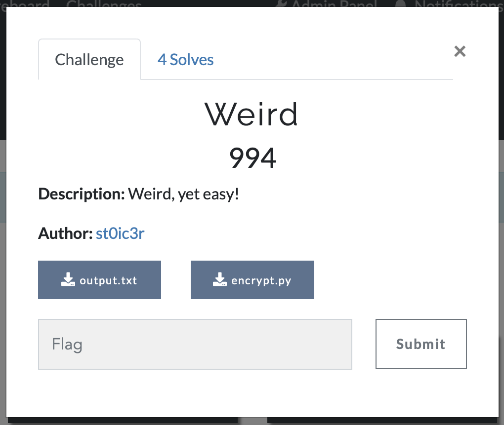Click the download icon on encrypt.py
This screenshot has width=504, height=425.
(x=220, y=279)
